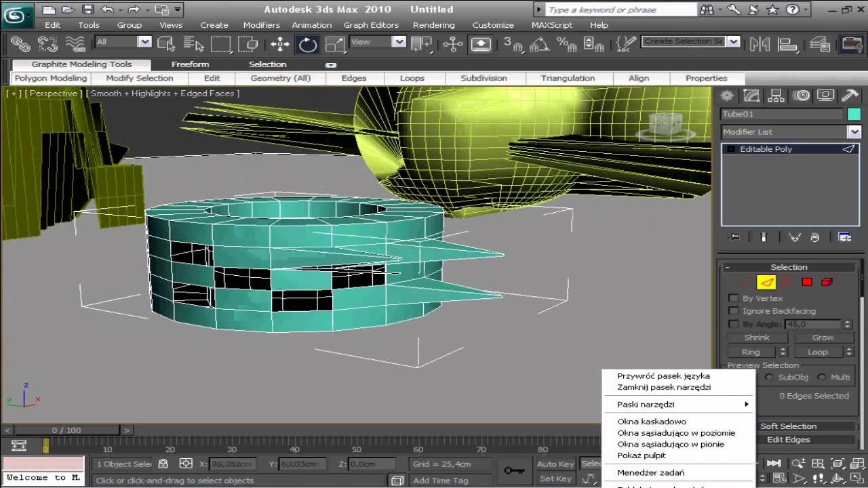Open the Motion panel tab icon
The image size is (868, 488).
pyautogui.click(x=801, y=96)
